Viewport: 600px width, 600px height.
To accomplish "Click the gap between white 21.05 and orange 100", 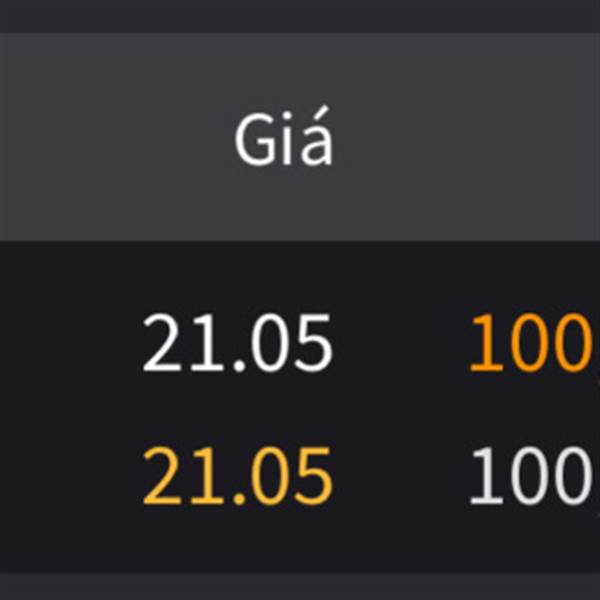I will pyautogui.click(x=401, y=342).
